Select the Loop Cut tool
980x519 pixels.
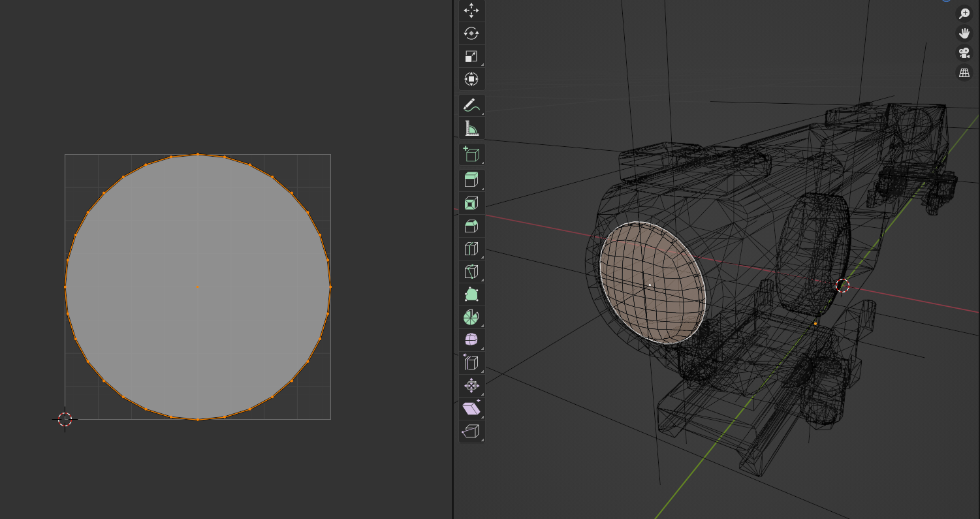[x=471, y=249]
